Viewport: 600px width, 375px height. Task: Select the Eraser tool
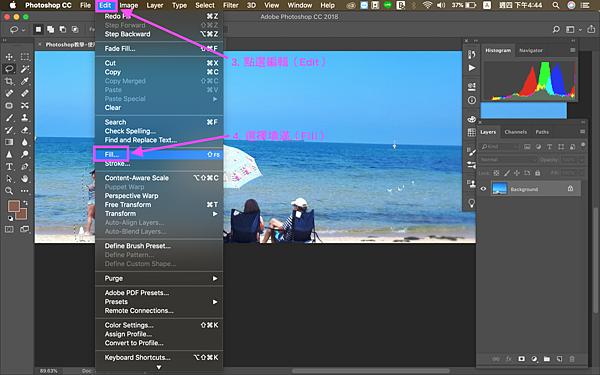point(25,130)
